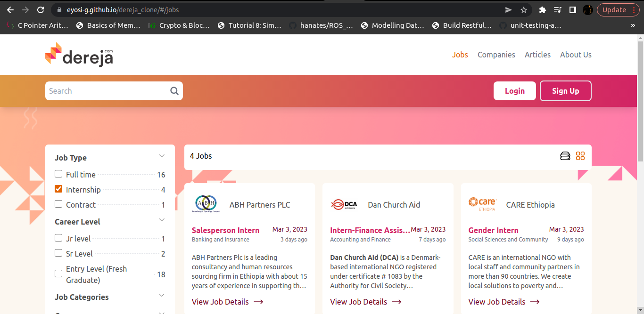
Task: Check the Sr Level checkbox
Action: tap(58, 253)
